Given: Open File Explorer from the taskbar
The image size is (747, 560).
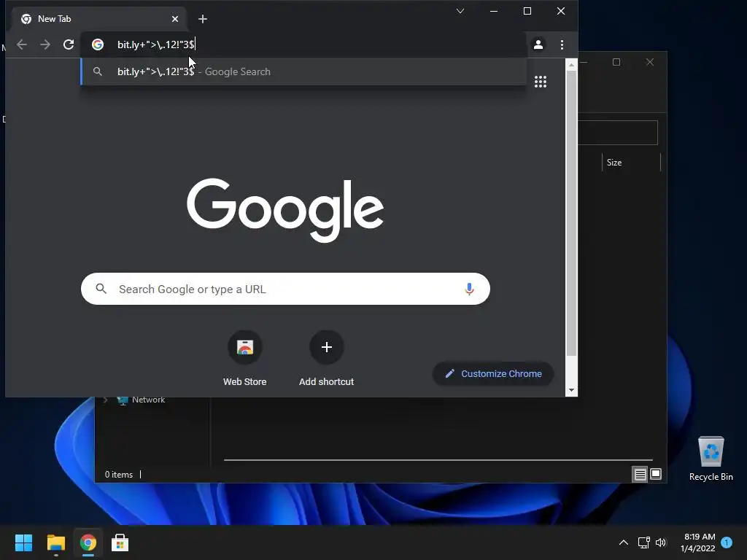Looking at the screenshot, I should (x=55, y=542).
